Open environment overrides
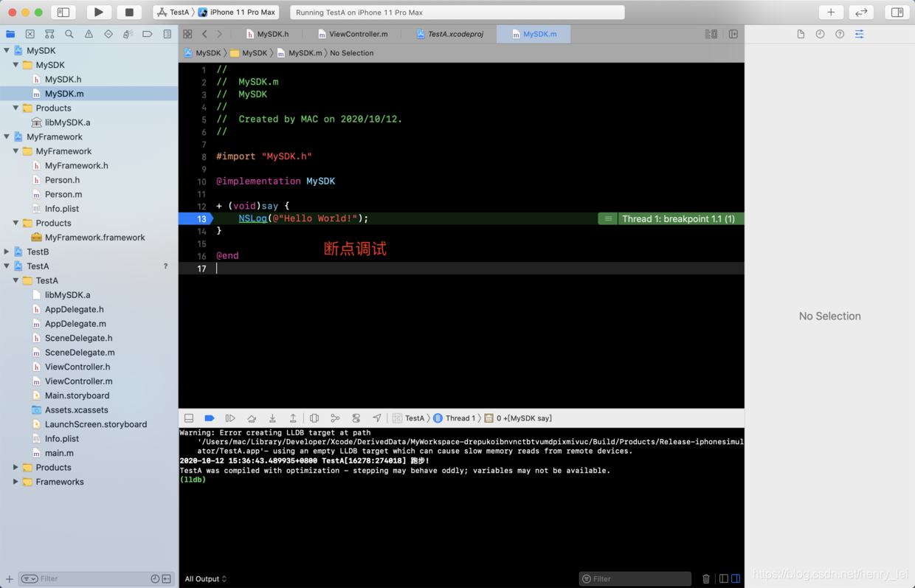The height and width of the screenshot is (588, 915). [x=356, y=418]
